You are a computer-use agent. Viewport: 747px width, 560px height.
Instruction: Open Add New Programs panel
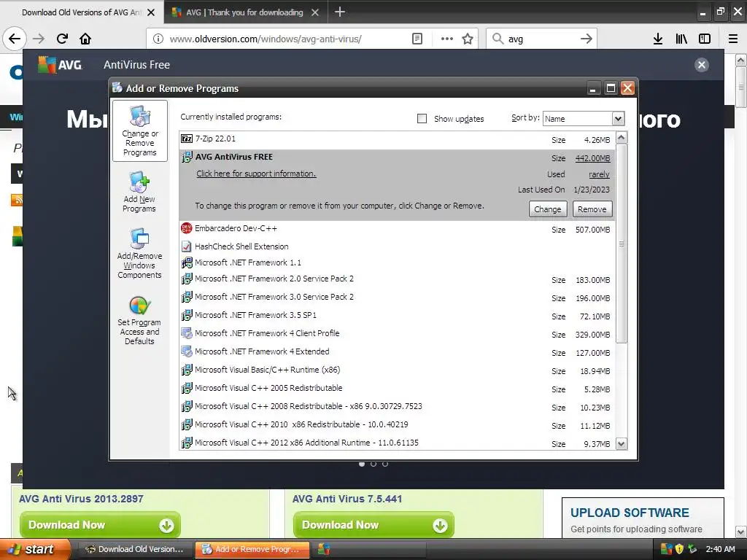tap(139, 192)
